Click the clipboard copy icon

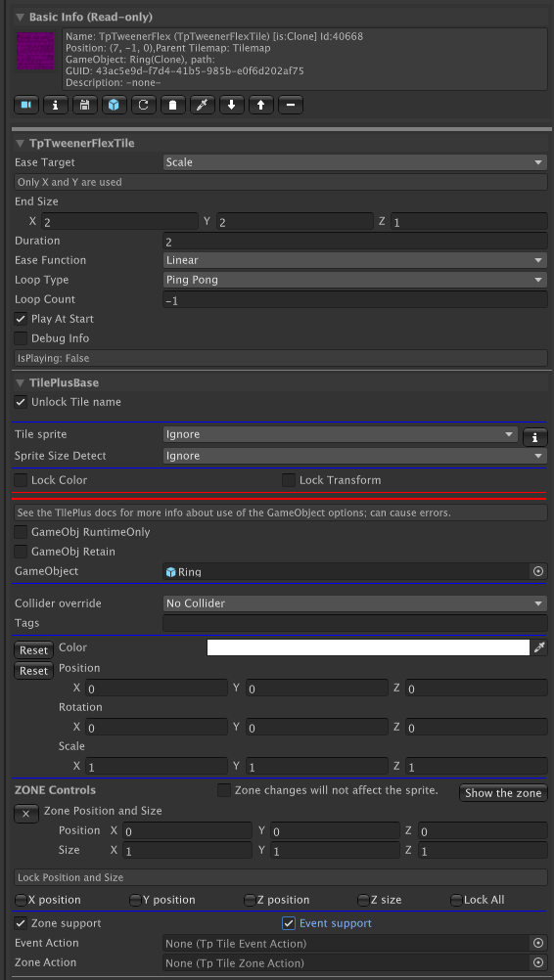pyautogui.click(x=172, y=105)
